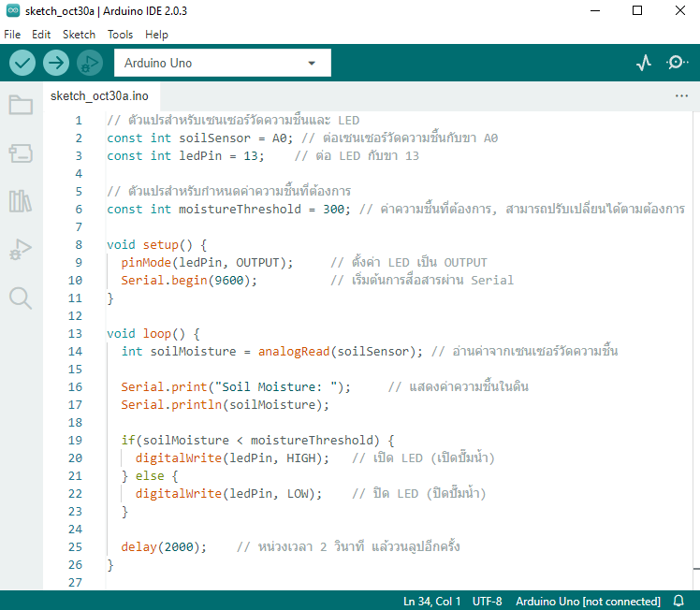
Task: Click 'moistureThreshold' on line 6
Action: point(241,209)
